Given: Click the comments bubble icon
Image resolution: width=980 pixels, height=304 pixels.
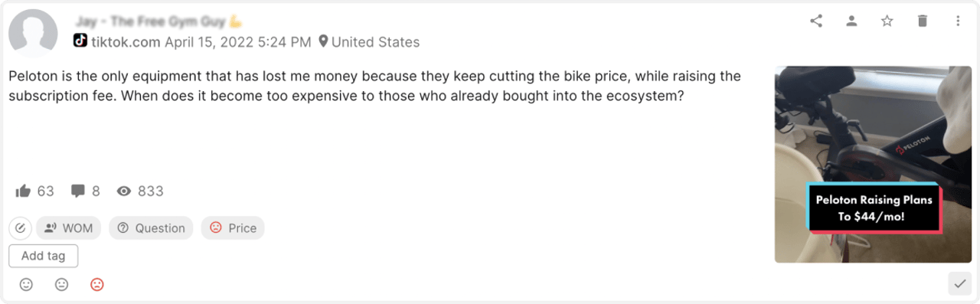Looking at the screenshot, I should 77,191.
